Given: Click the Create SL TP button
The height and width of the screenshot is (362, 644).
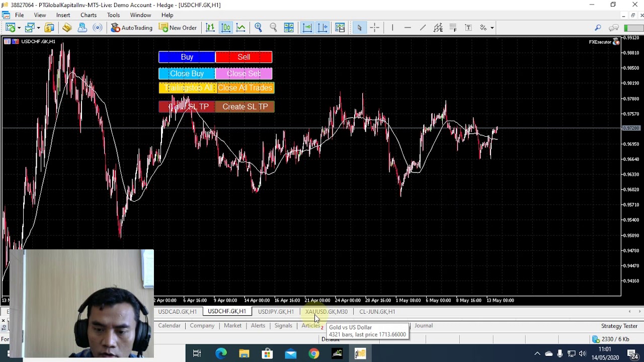Looking at the screenshot, I should tap(245, 107).
